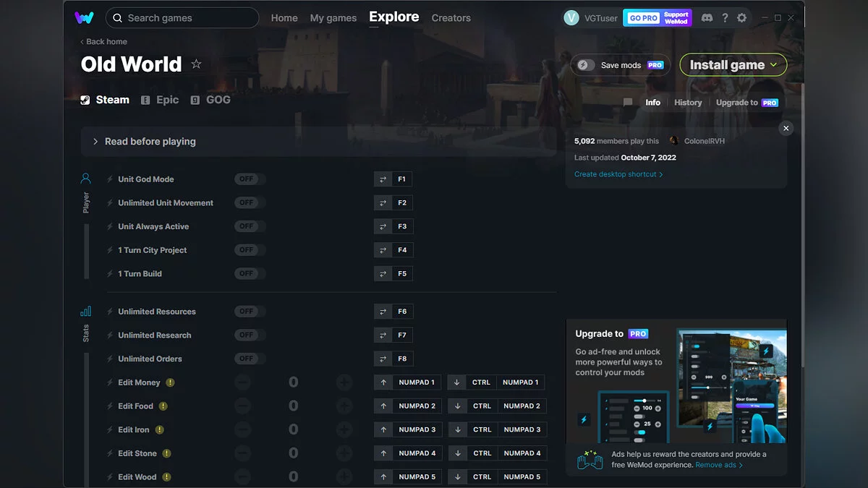Image resolution: width=868 pixels, height=488 pixels.
Task: Turn on the Save mods switch
Action: [586, 65]
